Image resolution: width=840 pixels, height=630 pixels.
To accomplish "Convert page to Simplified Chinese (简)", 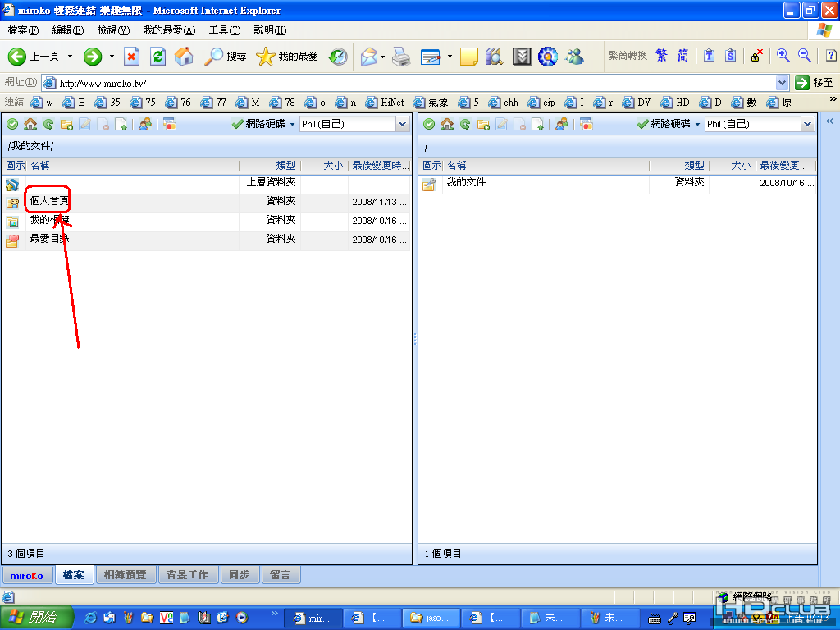I will pos(682,55).
